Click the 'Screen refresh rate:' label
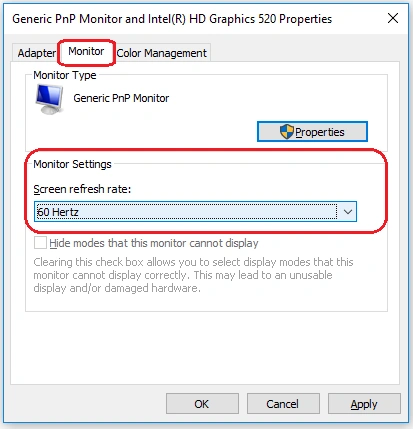The height and width of the screenshot is (429, 413). point(82,189)
